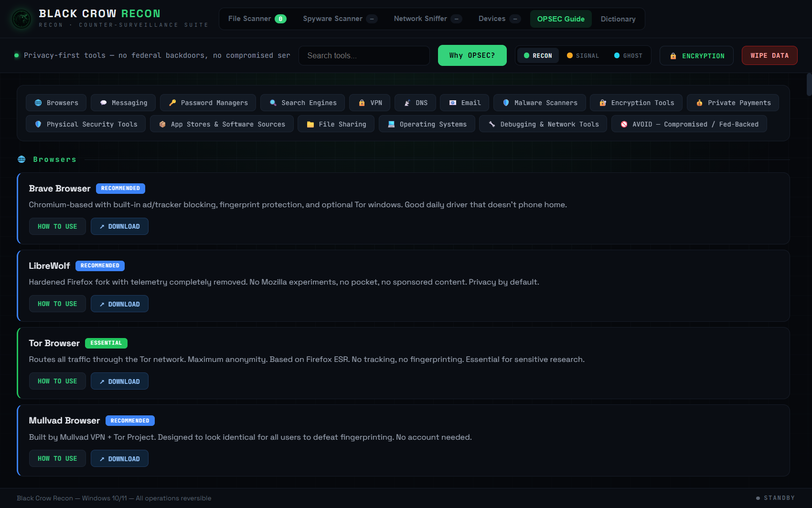Screen dimensions: 812x508
Task: Click the RECOMMENDED badge on Mullvad Browser
Action: tap(130, 421)
